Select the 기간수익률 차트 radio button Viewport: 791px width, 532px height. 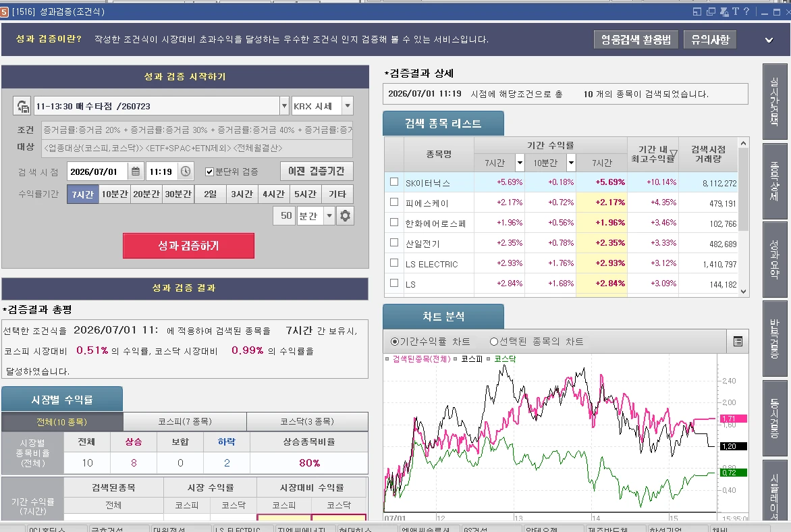click(395, 342)
